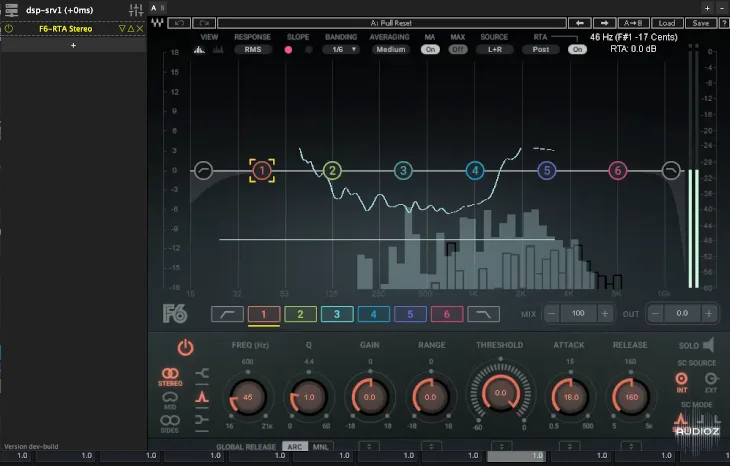Select the low-pass filter node on graph

coord(671,170)
